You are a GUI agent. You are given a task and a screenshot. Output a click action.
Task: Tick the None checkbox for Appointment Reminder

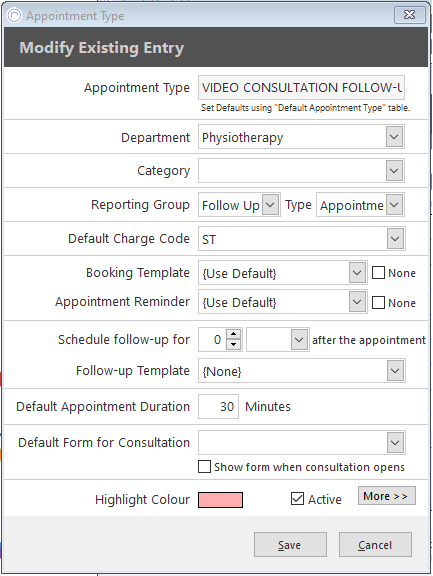[x=378, y=303]
